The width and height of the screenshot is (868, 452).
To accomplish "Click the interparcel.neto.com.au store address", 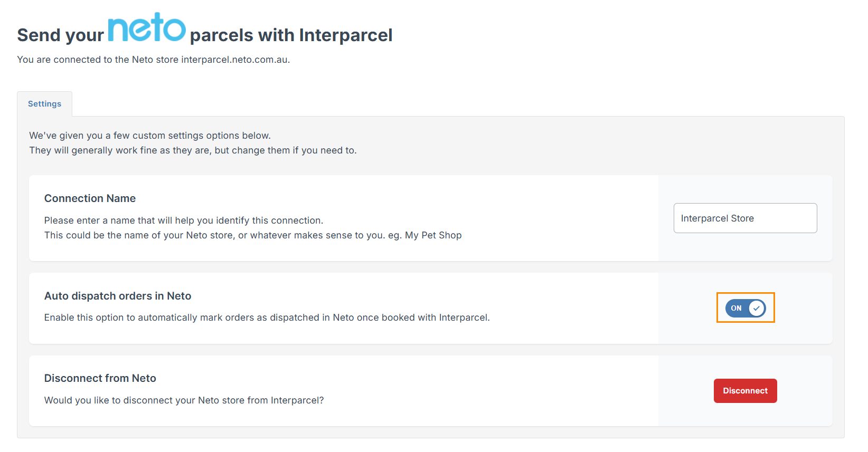I will [x=234, y=60].
